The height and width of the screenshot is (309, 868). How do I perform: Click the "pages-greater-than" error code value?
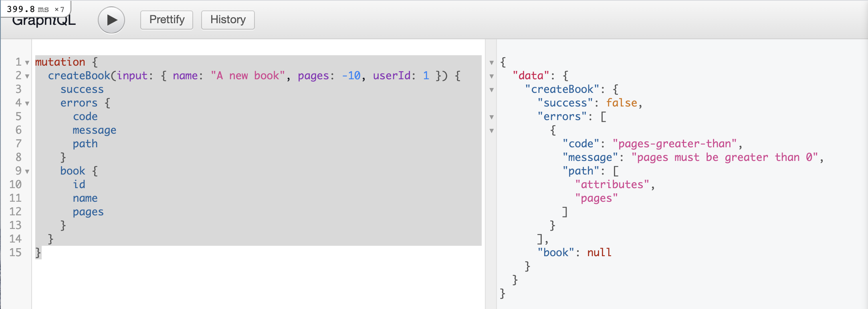674,144
